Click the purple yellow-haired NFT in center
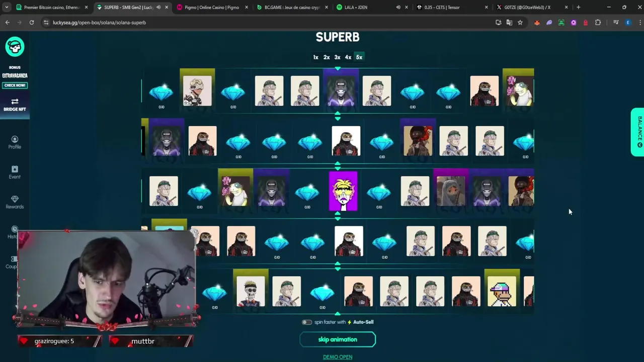The height and width of the screenshot is (362, 644). (343, 191)
